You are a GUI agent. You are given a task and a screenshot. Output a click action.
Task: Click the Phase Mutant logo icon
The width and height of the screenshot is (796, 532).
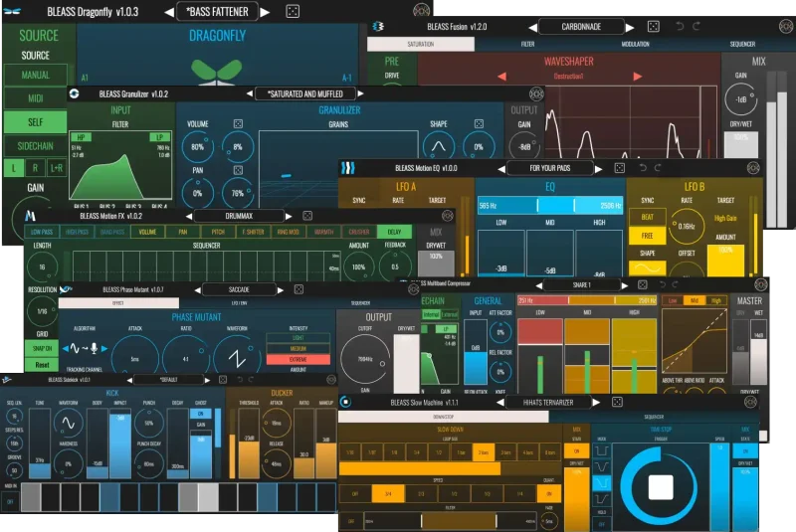[66, 289]
